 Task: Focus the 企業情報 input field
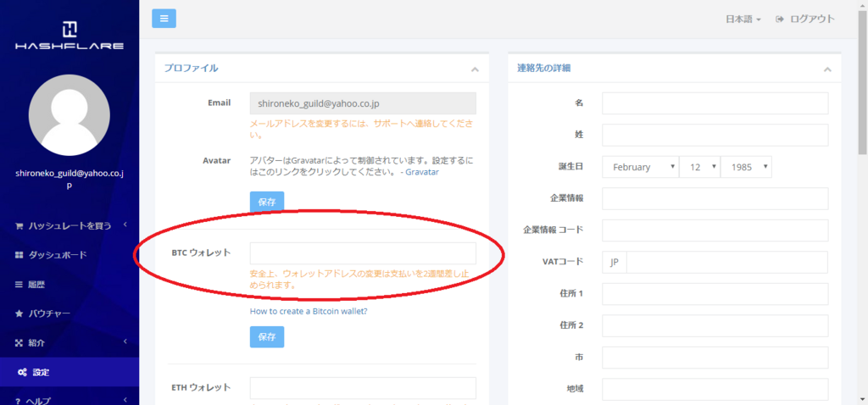(x=715, y=198)
